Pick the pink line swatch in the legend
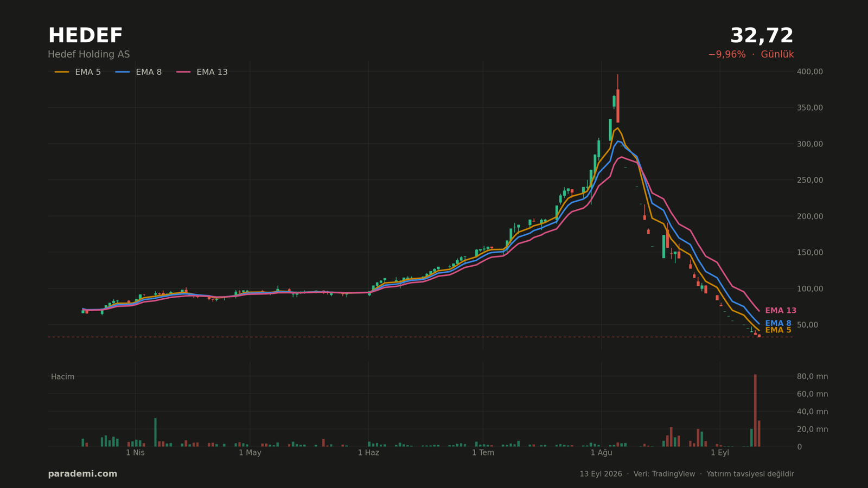Viewport: 868px width, 488px height. (183, 72)
